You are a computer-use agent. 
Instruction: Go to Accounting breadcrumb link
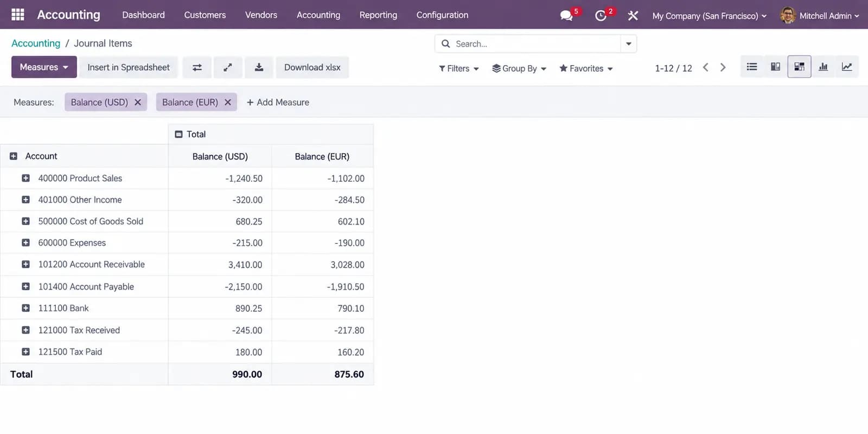[x=36, y=43]
